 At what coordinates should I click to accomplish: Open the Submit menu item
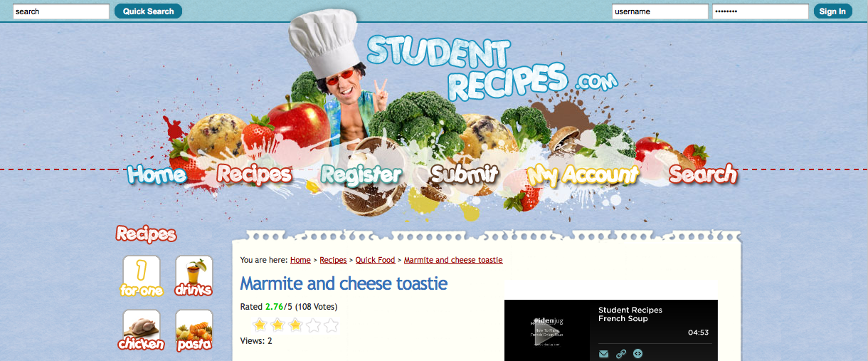(x=465, y=174)
